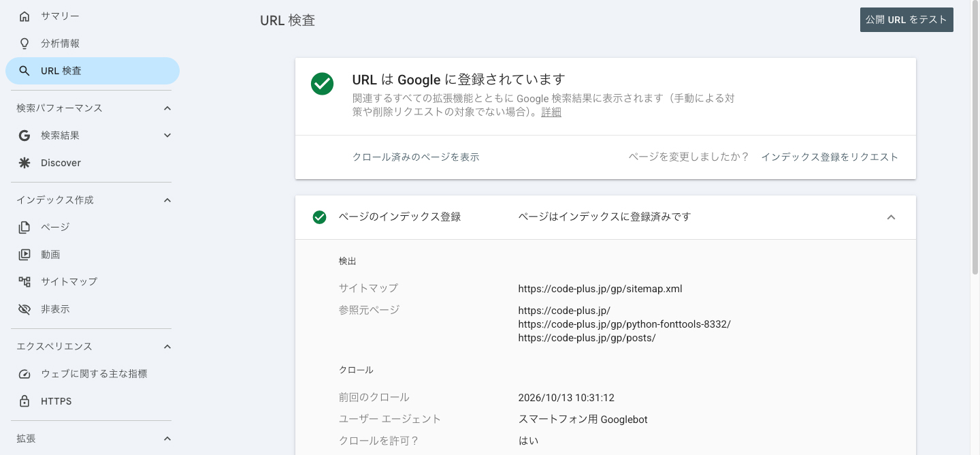Click the asterisk Discover icon

24,163
